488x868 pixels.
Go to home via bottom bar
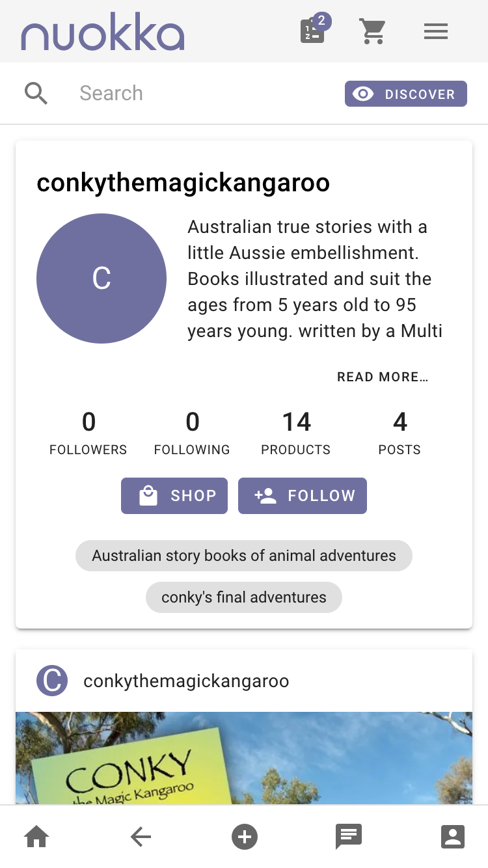click(x=36, y=837)
